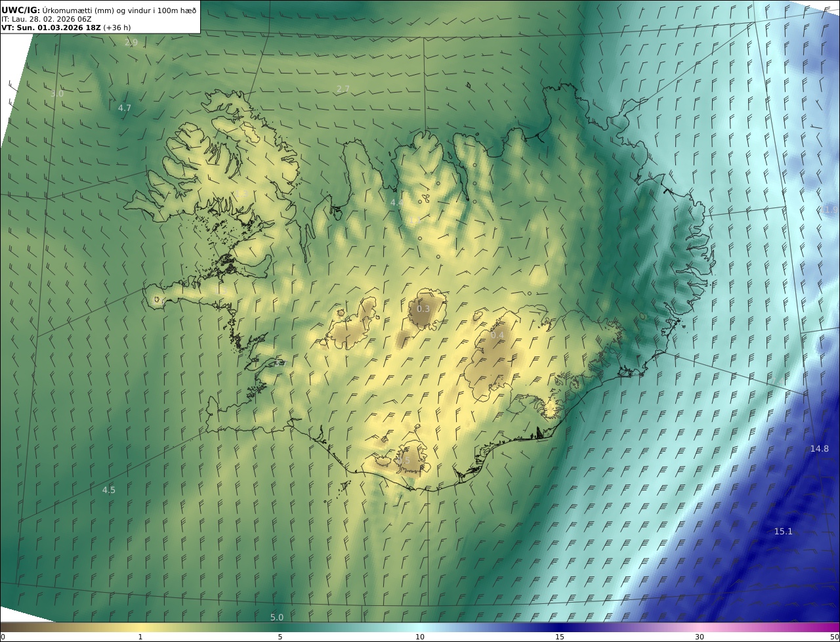The image size is (840, 642).
Task: Click the '3.0' value label on the map
Action: (57, 93)
